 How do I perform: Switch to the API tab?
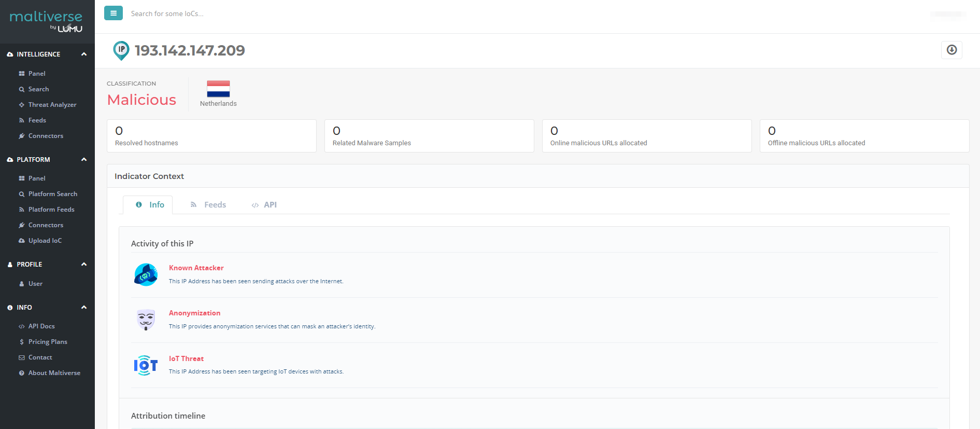point(264,205)
